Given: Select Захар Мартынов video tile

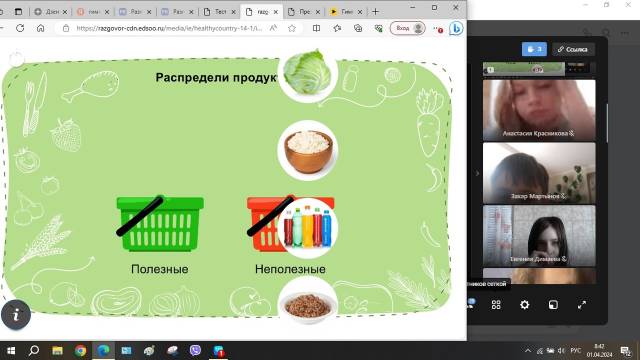Looking at the screenshot, I should coord(539,173).
